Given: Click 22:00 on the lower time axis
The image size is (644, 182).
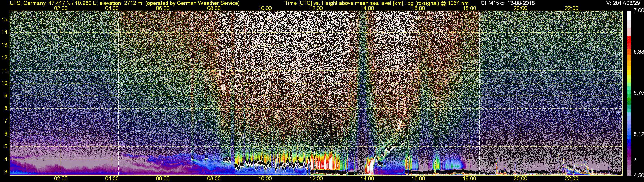Looking at the screenshot, I should click(571, 179).
